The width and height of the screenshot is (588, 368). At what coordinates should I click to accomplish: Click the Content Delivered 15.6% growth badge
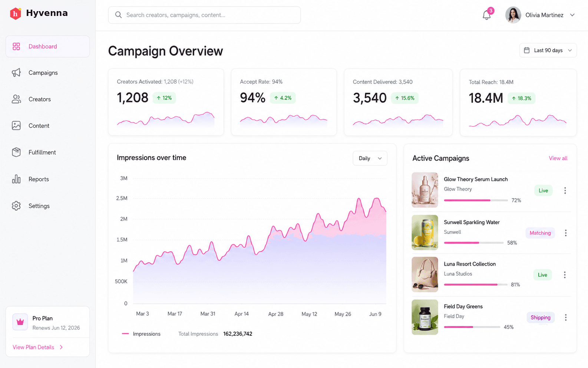405,98
